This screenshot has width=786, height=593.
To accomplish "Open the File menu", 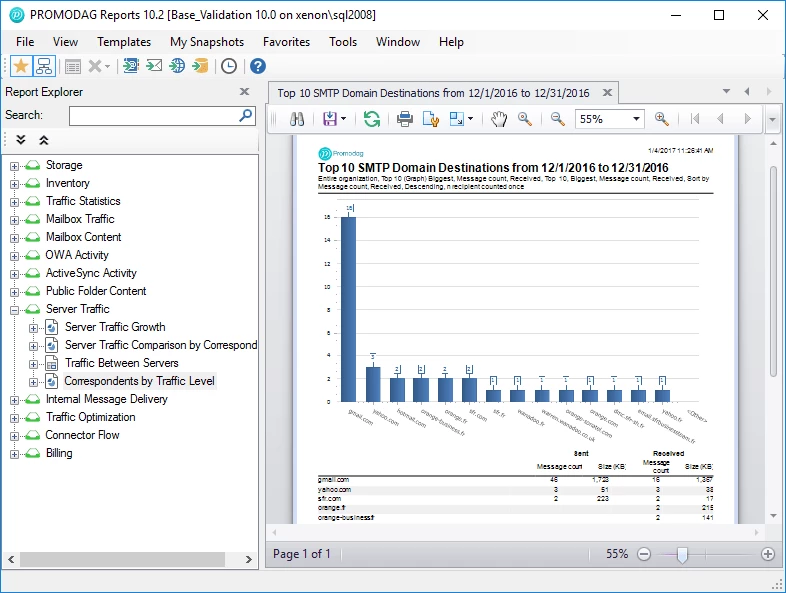I will coord(25,42).
